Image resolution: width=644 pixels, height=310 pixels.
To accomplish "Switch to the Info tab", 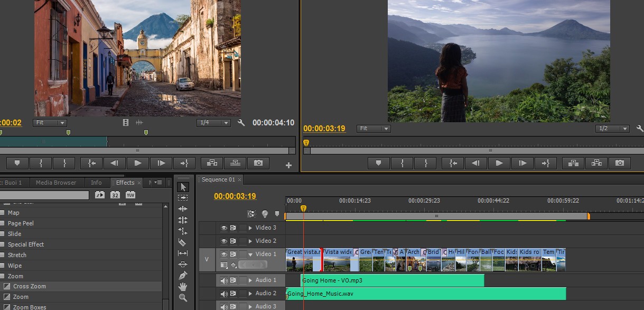I will click(x=96, y=183).
